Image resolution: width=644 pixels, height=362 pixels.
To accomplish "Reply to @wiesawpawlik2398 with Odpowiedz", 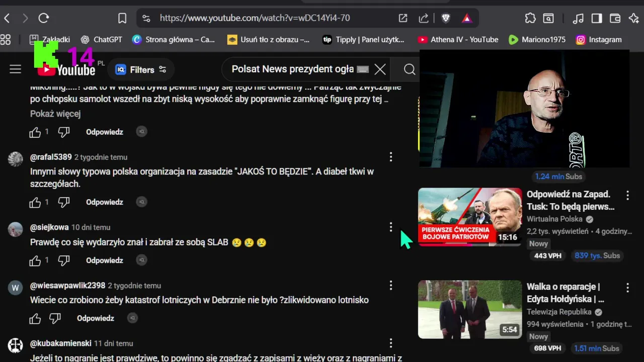I will pos(96,318).
